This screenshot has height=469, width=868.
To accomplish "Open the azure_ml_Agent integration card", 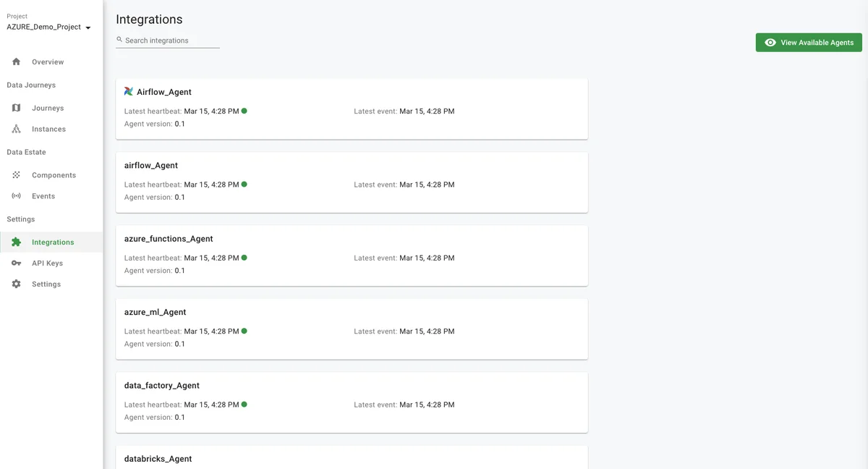I will pyautogui.click(x=352, y=329).
